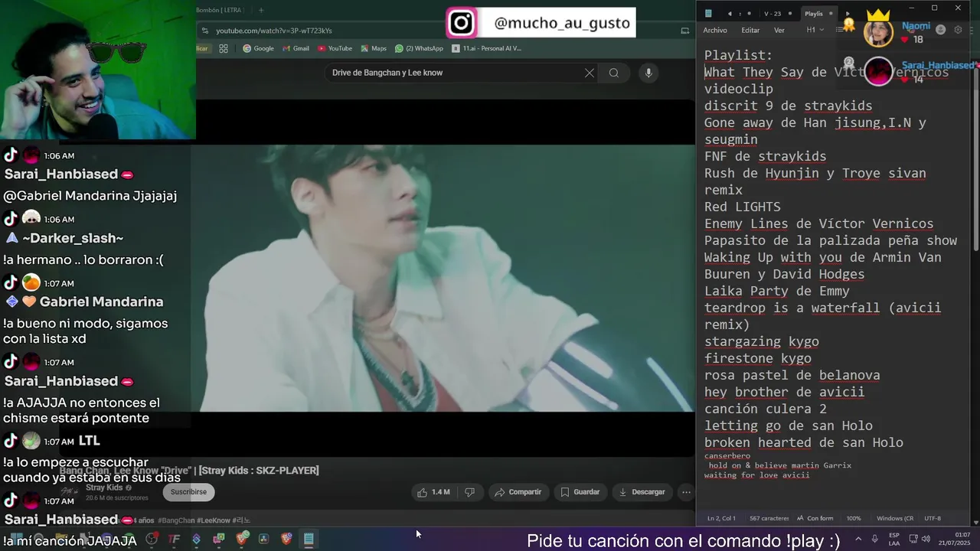Click the YouTube search magnifier button
The image size is (980, 551).
614,73
